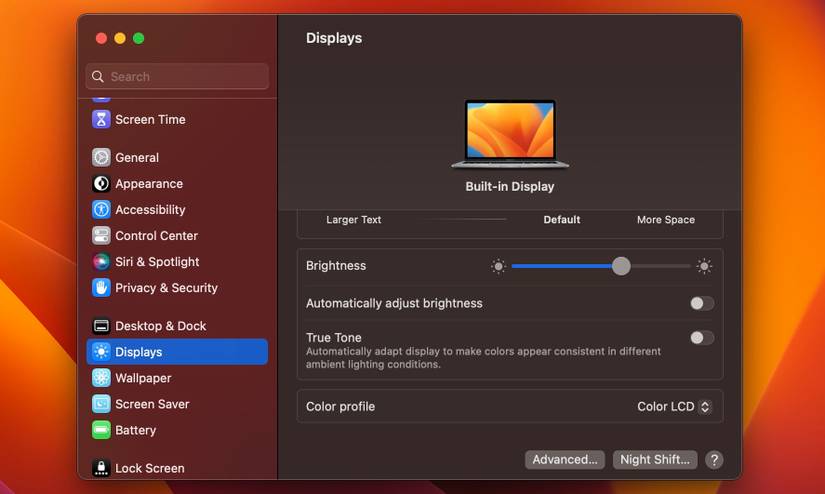The width and height of the screenshot is (825, 494).
Task: Click the green fullscreen window button
Action: (138, 38)
